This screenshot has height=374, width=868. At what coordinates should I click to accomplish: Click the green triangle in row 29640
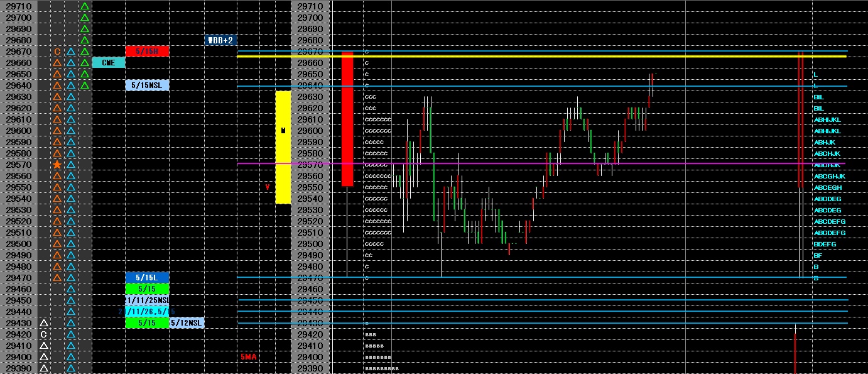tap(85, 85)
